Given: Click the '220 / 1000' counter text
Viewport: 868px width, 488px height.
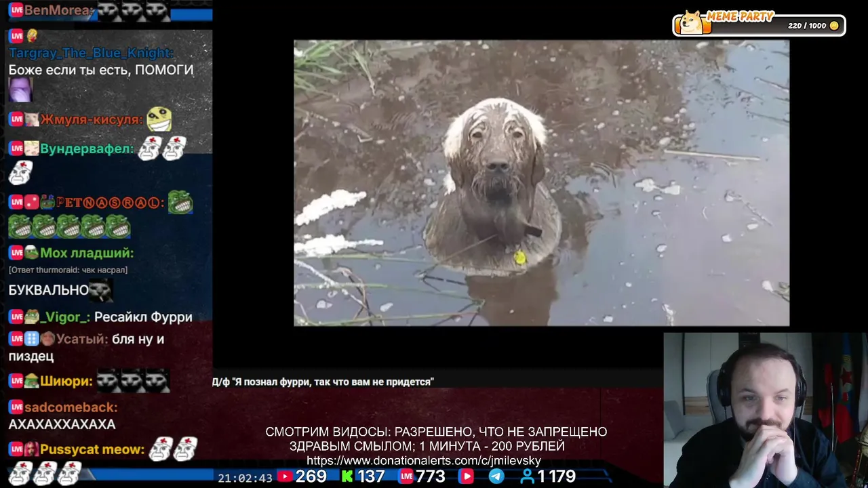Looking at the screenshot, I should pyautogui.click(x=807, y=26).
